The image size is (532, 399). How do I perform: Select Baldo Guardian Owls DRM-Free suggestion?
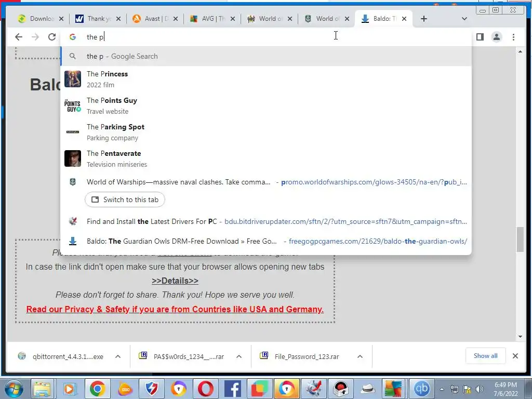(266, 241)
